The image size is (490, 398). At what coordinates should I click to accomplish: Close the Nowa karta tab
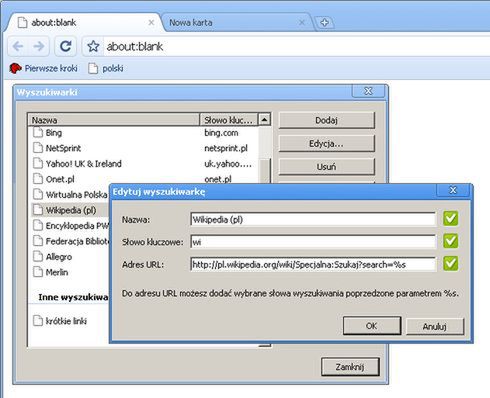coord(302,22)
